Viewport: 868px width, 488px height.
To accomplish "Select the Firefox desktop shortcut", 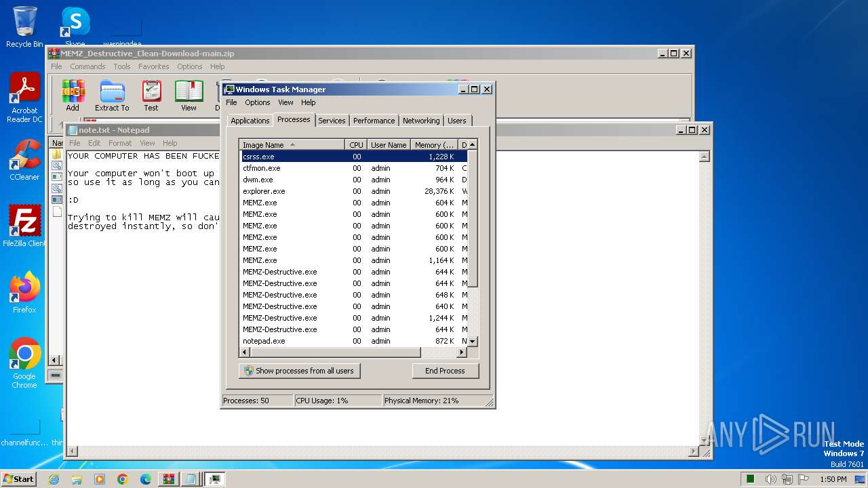I will click(24, 293).
